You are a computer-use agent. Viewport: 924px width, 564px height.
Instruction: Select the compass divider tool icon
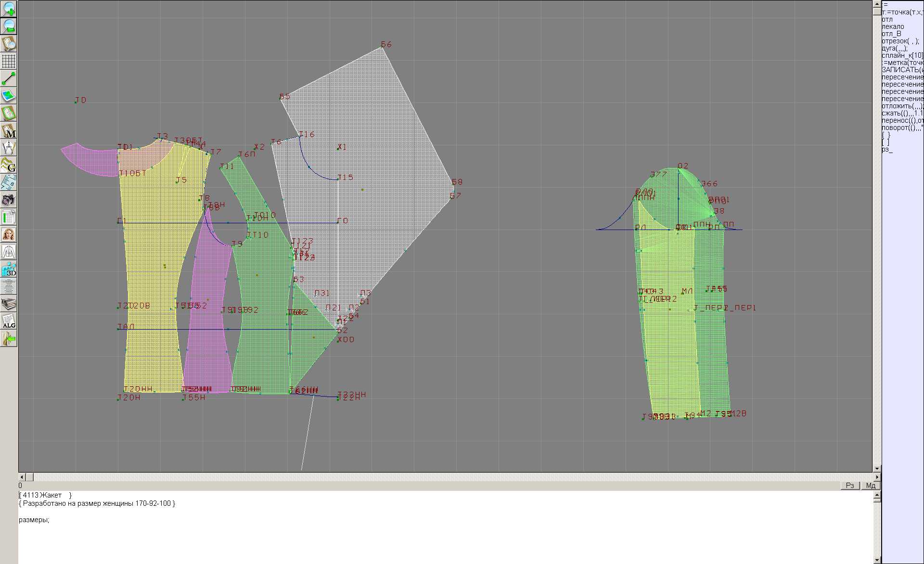point(9,148)
